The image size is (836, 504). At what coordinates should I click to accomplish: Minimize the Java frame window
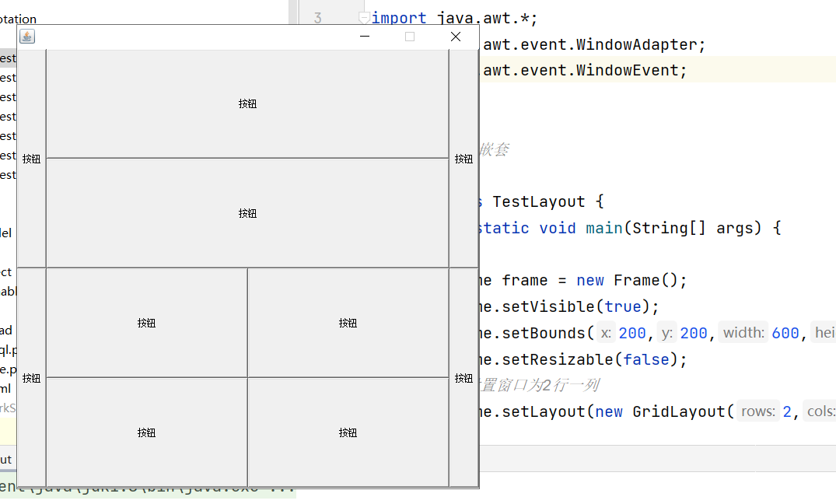(365, 37)
